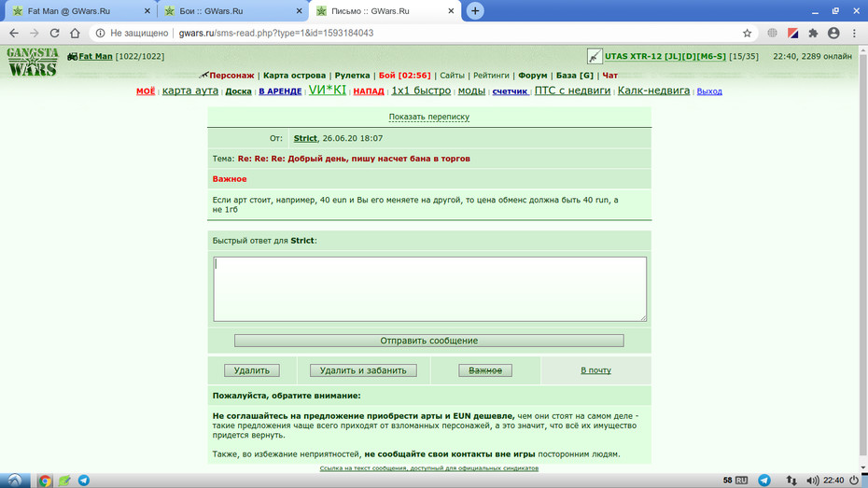Click the browser forward arrow
The width and height of the screenshot is (868, 488).
point(35,34)
